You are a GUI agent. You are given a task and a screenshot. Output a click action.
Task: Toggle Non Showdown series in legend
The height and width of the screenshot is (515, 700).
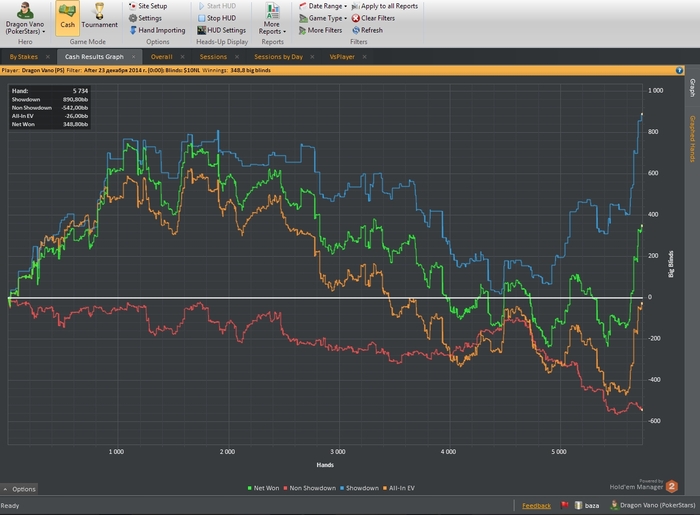tap(309, 488)
